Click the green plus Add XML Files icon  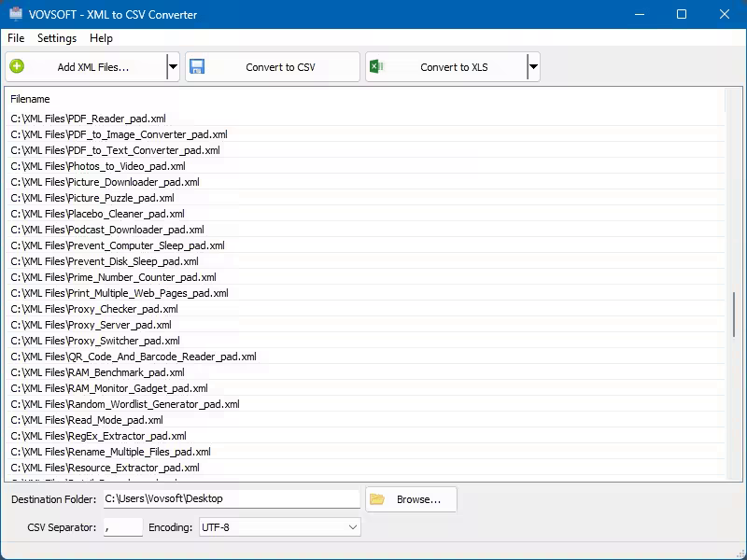[x=18, y=66]
